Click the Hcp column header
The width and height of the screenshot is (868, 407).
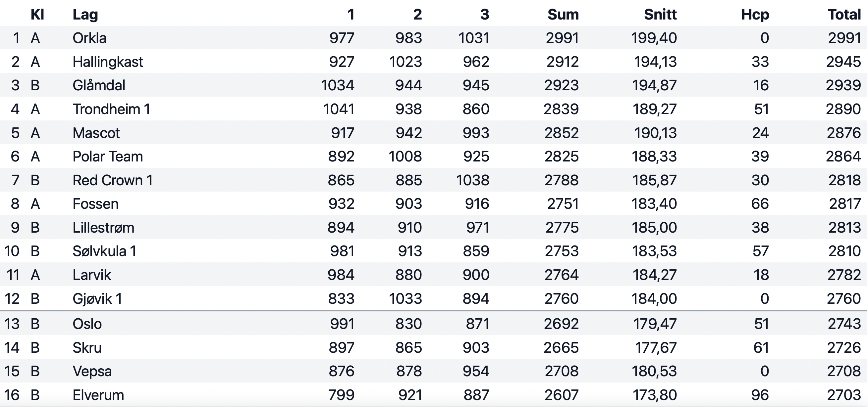[755, 15]
